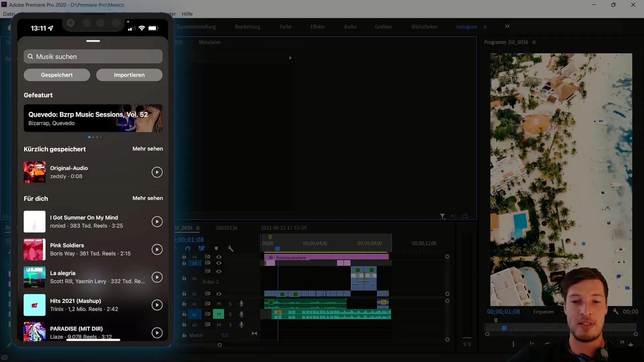Switch to the Farbe workspace
The image size is (644, 362).
pyautogui.click(x=286, y=27)
